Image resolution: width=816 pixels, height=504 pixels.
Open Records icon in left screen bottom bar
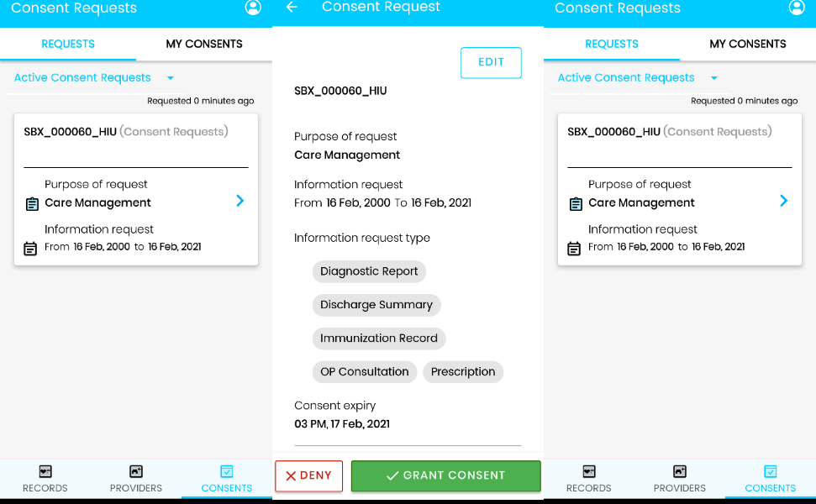pos(45,472)
